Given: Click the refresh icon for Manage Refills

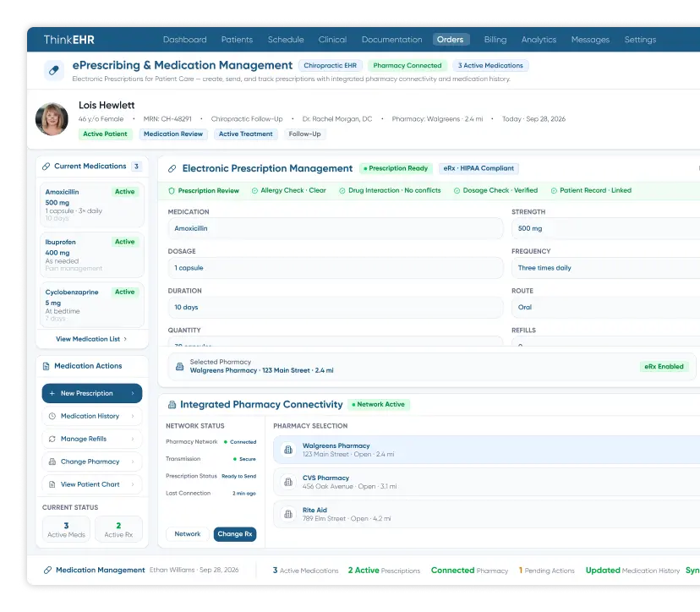Looking at the screenshot, I should pyautogui.click(x=52, y=439).
